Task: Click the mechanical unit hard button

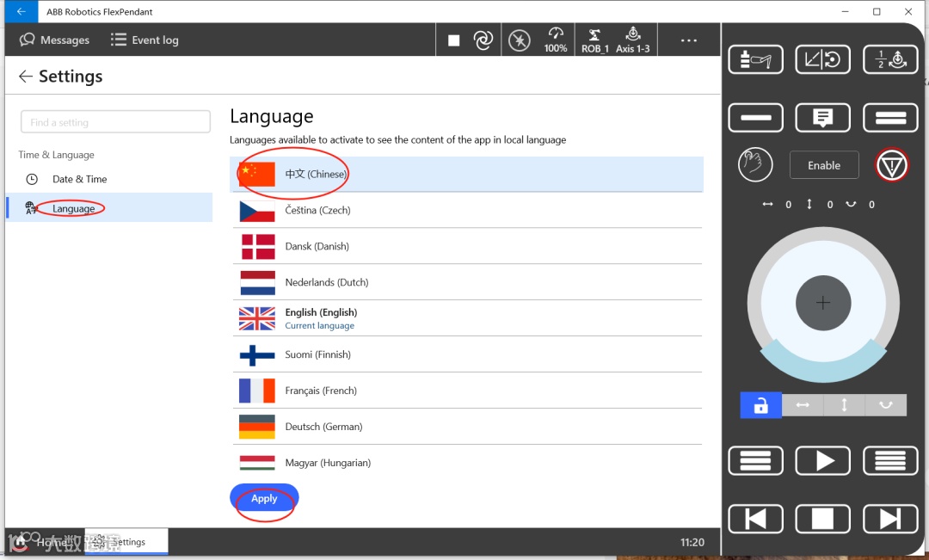Action: 755,59
